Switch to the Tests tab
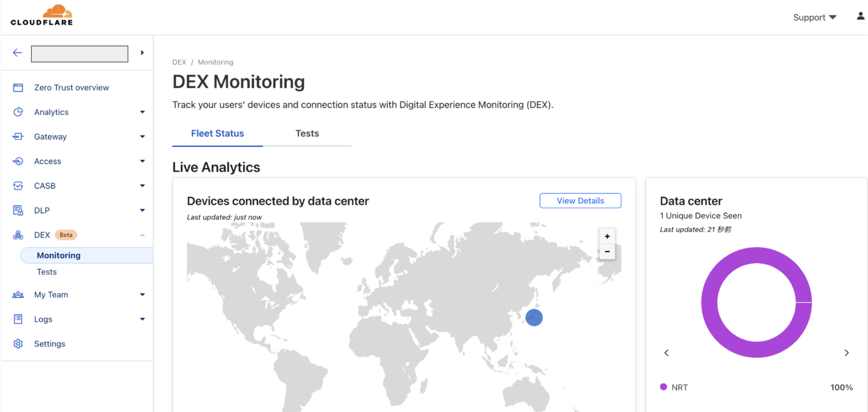The height and width of the screenshot is (412, 868). (x=307, y=134)
